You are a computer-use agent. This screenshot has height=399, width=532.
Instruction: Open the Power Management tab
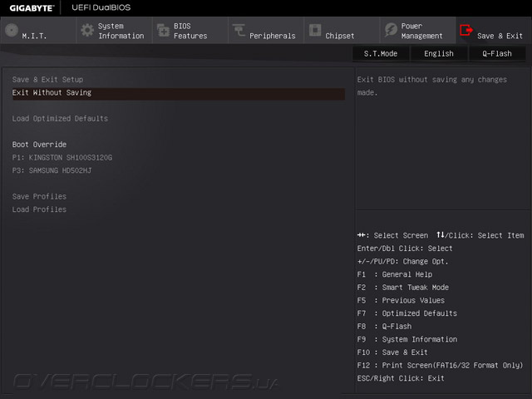417,30
